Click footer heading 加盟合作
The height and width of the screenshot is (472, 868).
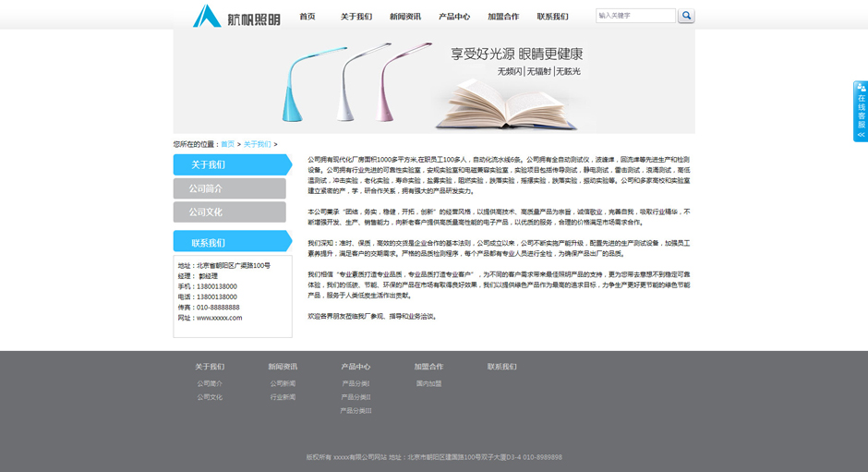click(429, 366)
